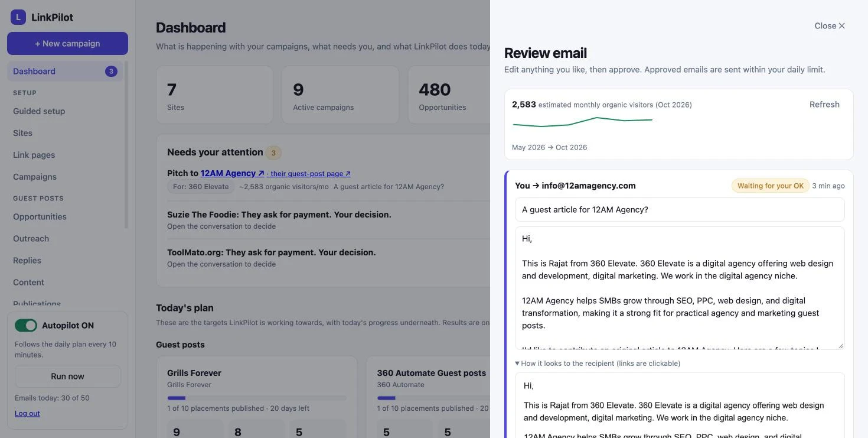Click '~2,583 organic visitors/mo' text
The image size is (868, 438).
[x=284, y=187]
